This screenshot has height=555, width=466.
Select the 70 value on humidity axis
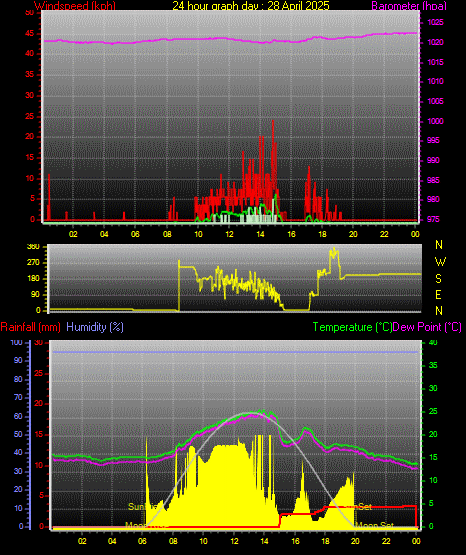click(x=18, y=397)
